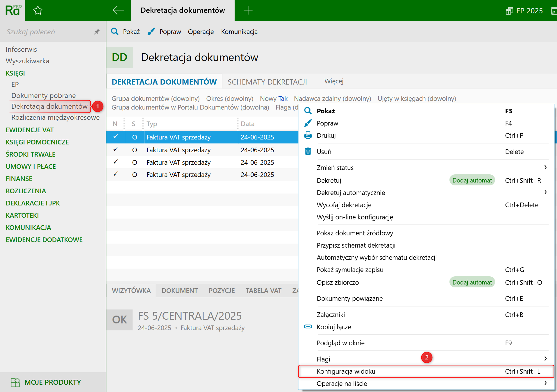Select Konfiguracja widoku from context menu
Image resolution: width=557 pixels, height=392 pixels.
(346, 371)
